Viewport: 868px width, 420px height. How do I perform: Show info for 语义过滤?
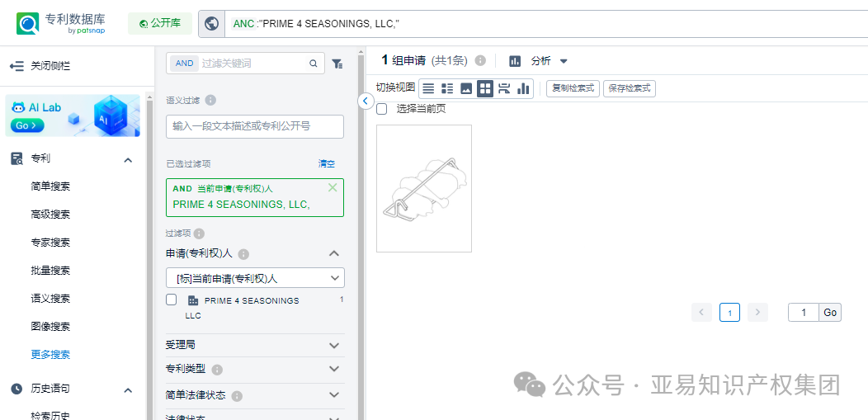[x=210, y=100]
